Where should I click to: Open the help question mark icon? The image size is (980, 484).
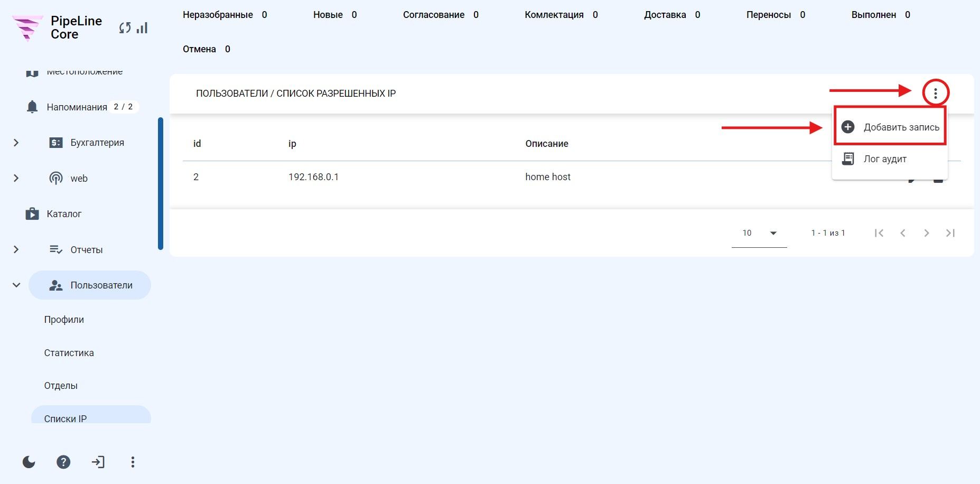point(63,462)
